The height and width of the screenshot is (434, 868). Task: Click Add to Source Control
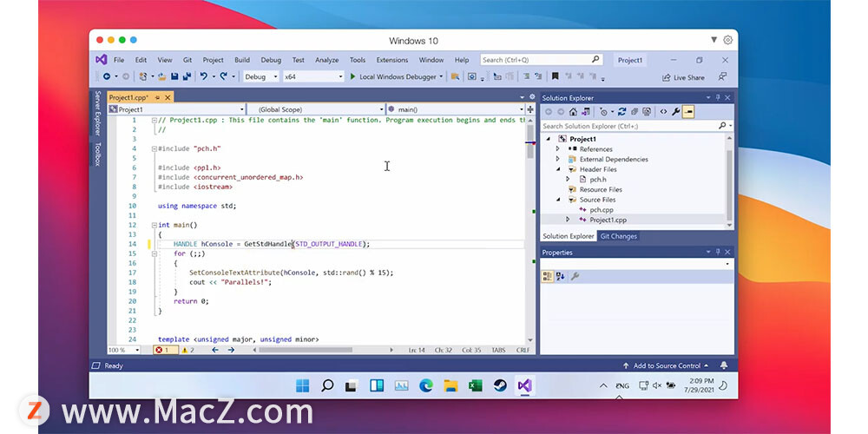point(666,365)
